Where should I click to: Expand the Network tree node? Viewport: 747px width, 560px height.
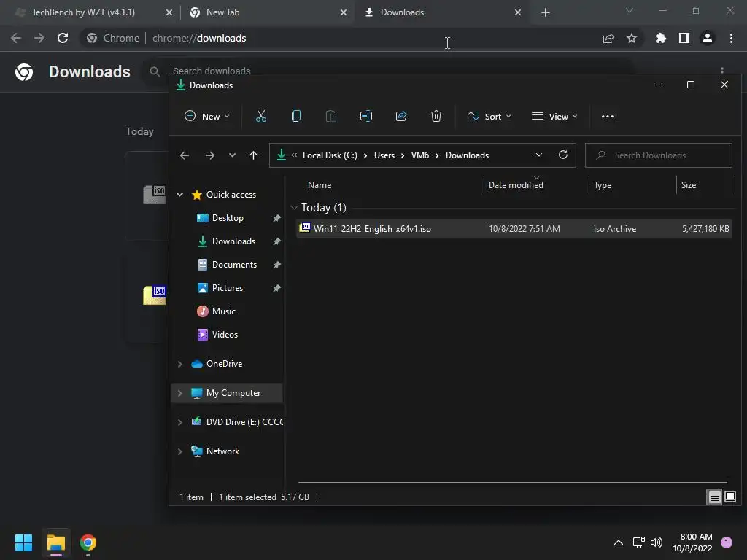[x=180, y=451]
